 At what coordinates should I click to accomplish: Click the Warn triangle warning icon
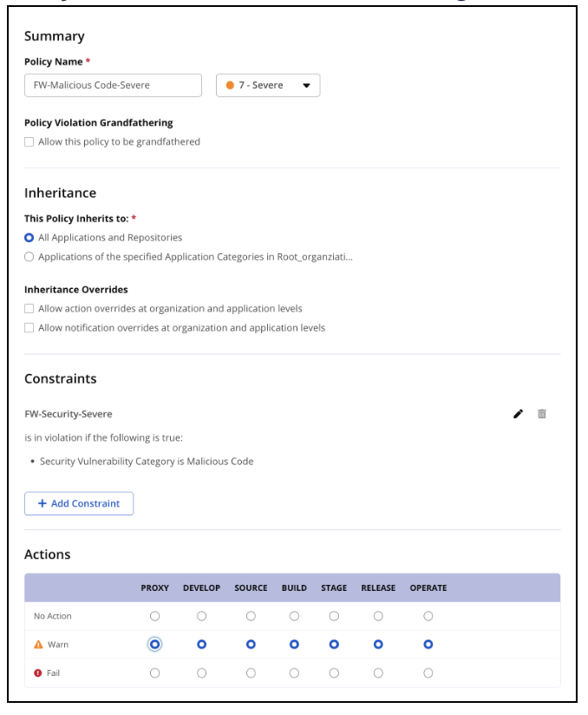pyautogui.click(x=38, y=645)
